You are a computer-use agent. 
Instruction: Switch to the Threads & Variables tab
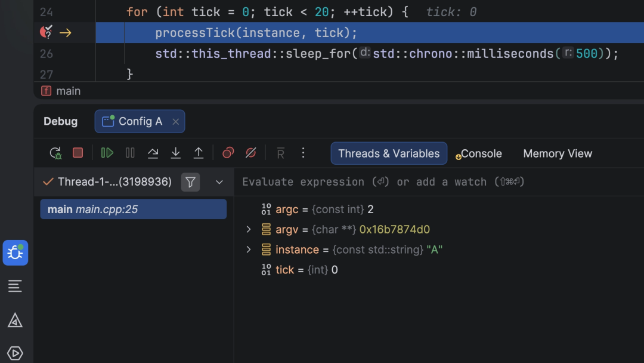pos(389,153)
